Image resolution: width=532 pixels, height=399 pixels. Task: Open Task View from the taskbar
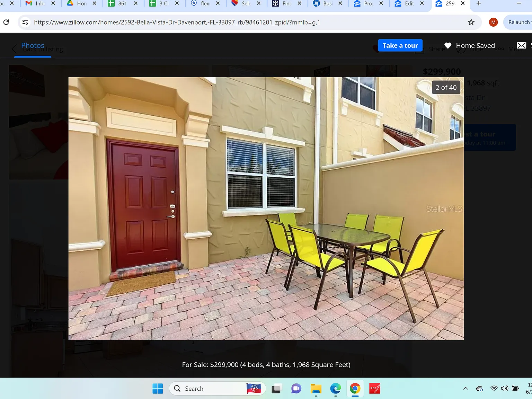coord(276,389)
